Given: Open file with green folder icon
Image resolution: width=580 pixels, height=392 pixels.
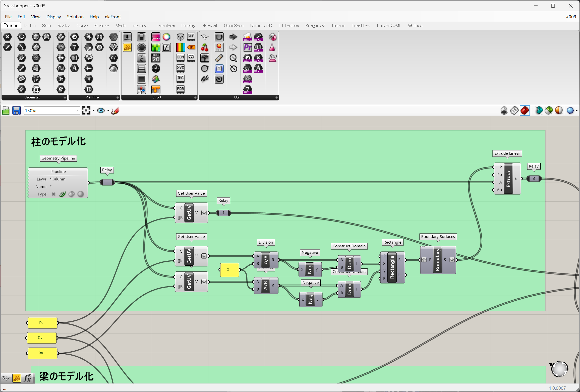Looking at the screenshot, I should coord(6,111).
